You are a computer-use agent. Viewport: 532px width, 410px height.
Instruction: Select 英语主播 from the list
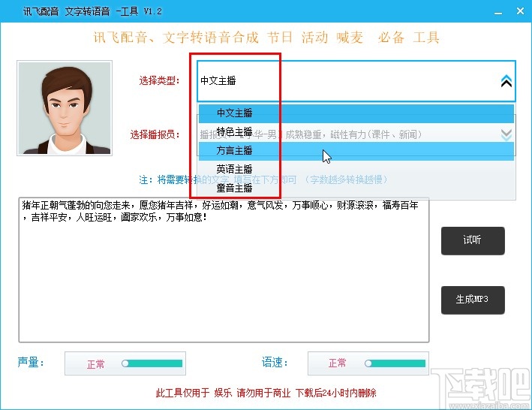point(356,169)
